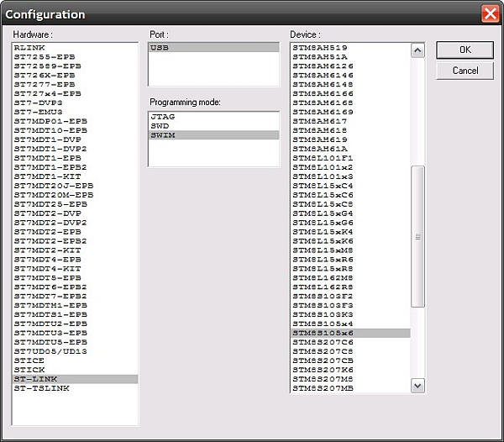Pick device STM8L15xC6

[350, 195]
